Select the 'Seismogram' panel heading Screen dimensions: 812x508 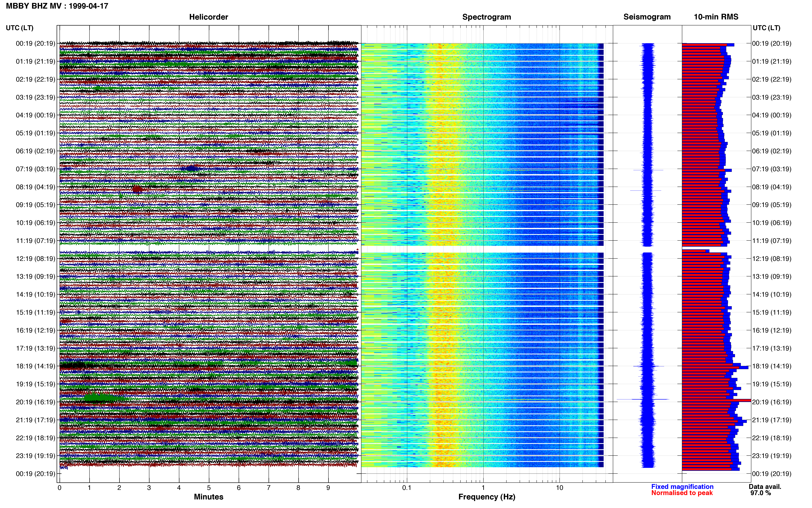pyautogui.click(x=647, y=17)
